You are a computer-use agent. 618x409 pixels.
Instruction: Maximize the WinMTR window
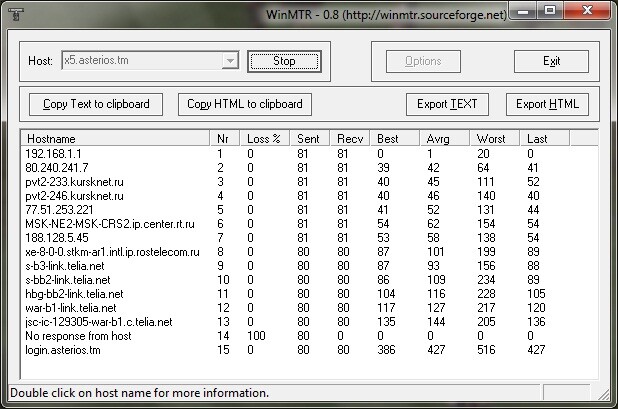coord(550,11)
